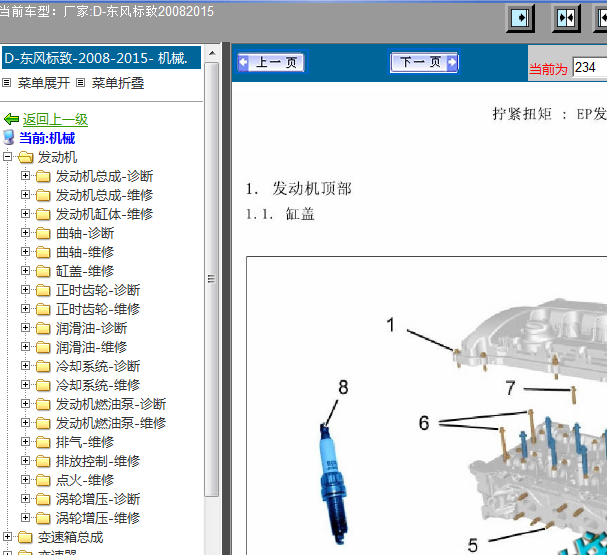607x555 pixels.
Task: Click sidebar scrollbar up arrow
Action: pos(212,53)
